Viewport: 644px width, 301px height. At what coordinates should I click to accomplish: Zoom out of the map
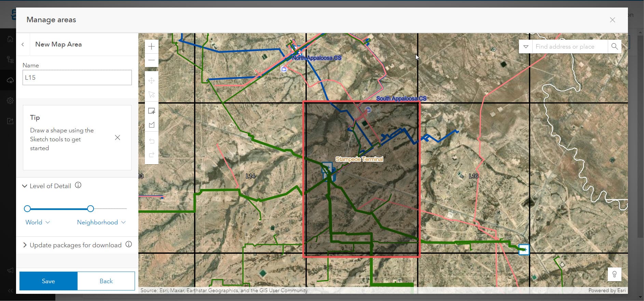[152, 60]
